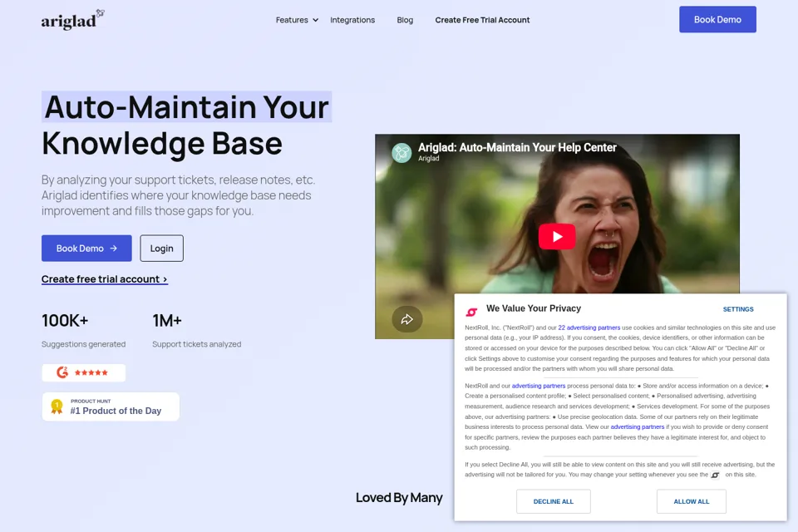Allow all cookies

coord(691,501)
